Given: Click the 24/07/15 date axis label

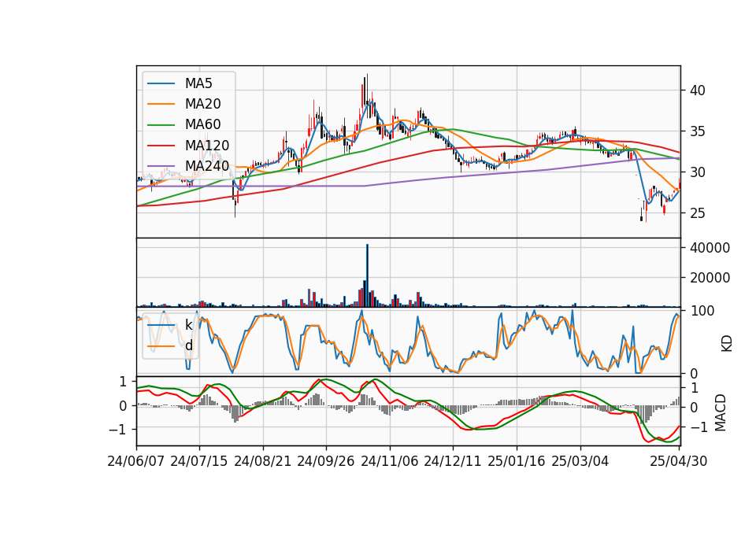Looking at the screenshot, I should click(x=199, y=461).
